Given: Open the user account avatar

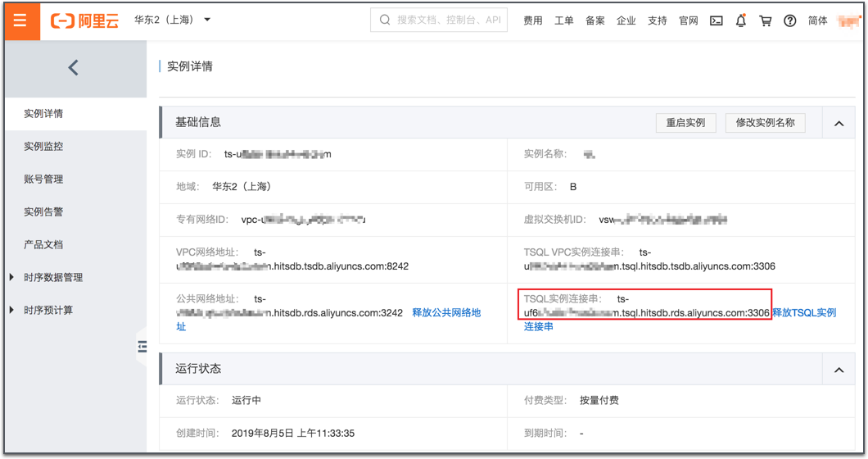Looking at the screenshot, I should pyautogui.click(x=848, y=21).
